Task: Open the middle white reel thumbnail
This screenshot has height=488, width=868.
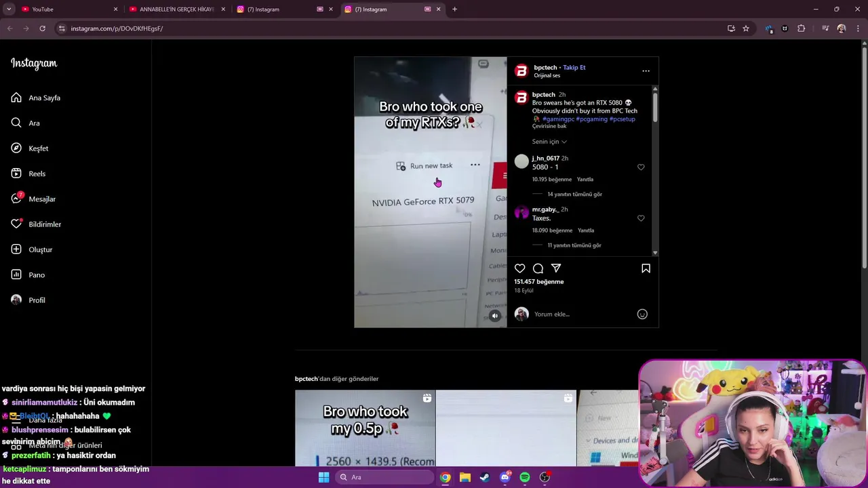Action: click(506, 428)
